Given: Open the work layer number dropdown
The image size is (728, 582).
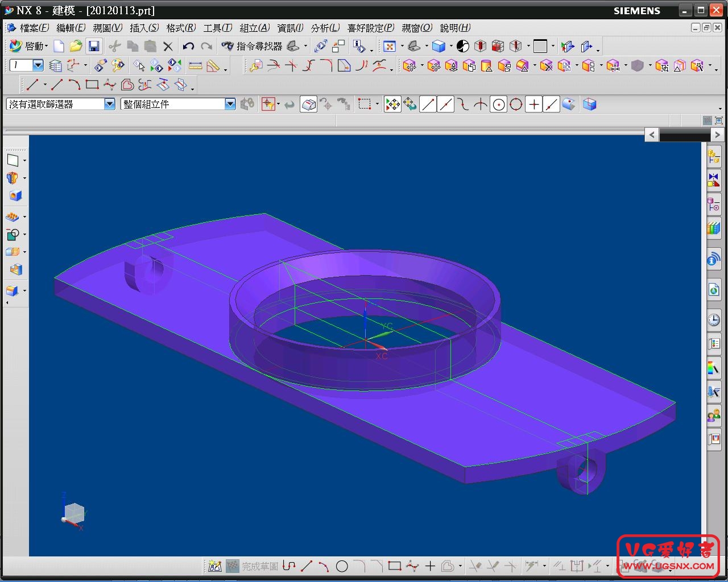Looking at the screenshot, I should 38,65.
